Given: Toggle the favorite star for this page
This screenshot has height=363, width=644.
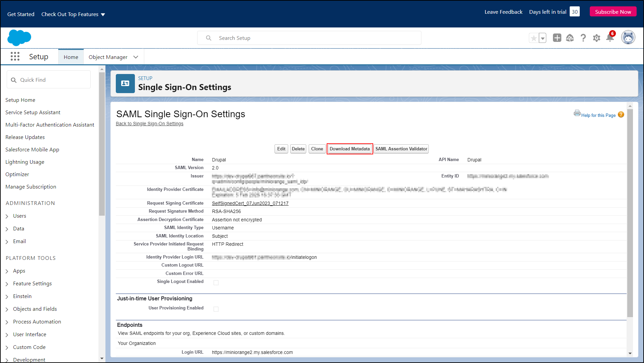Looking at the screenshot, I should coord(534,38).
